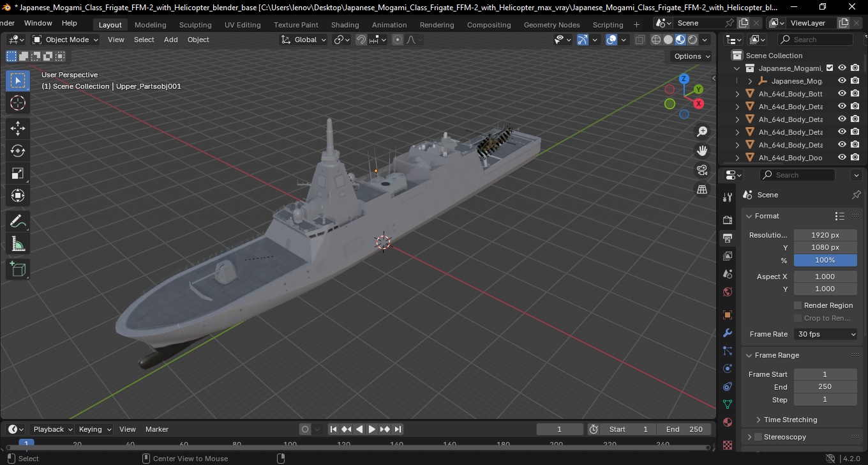Switch viewport shading to Wireframe

click(656, 40)
